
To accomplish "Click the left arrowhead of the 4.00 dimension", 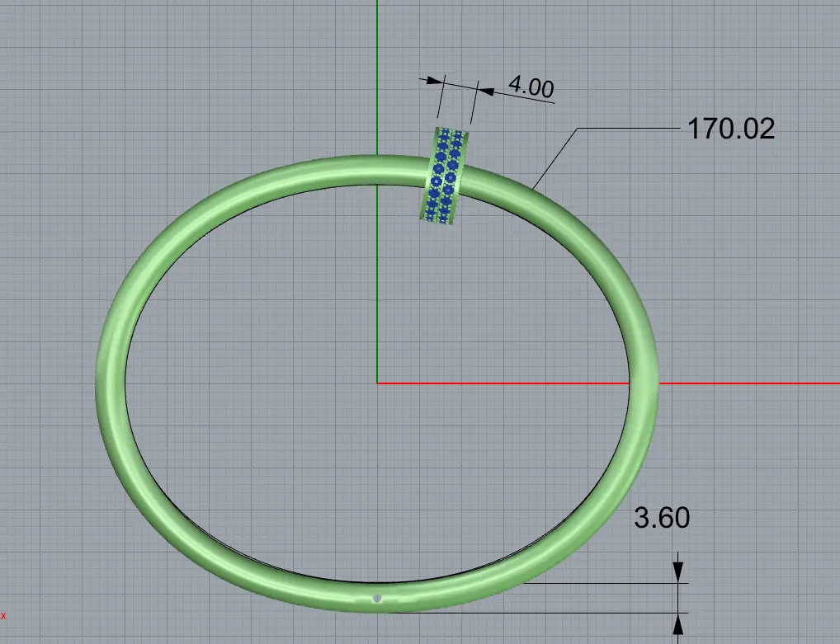I will [x=433, y=81].
